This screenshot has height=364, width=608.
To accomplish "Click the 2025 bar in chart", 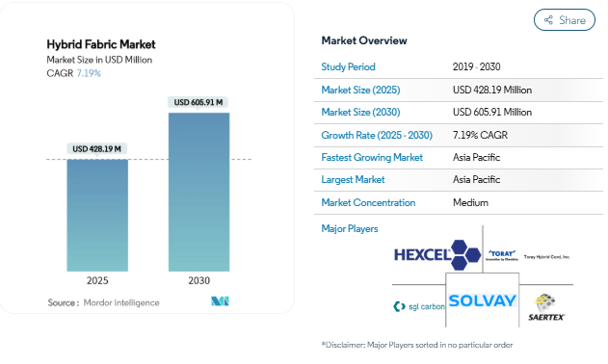I will click(x=97, y=215).
